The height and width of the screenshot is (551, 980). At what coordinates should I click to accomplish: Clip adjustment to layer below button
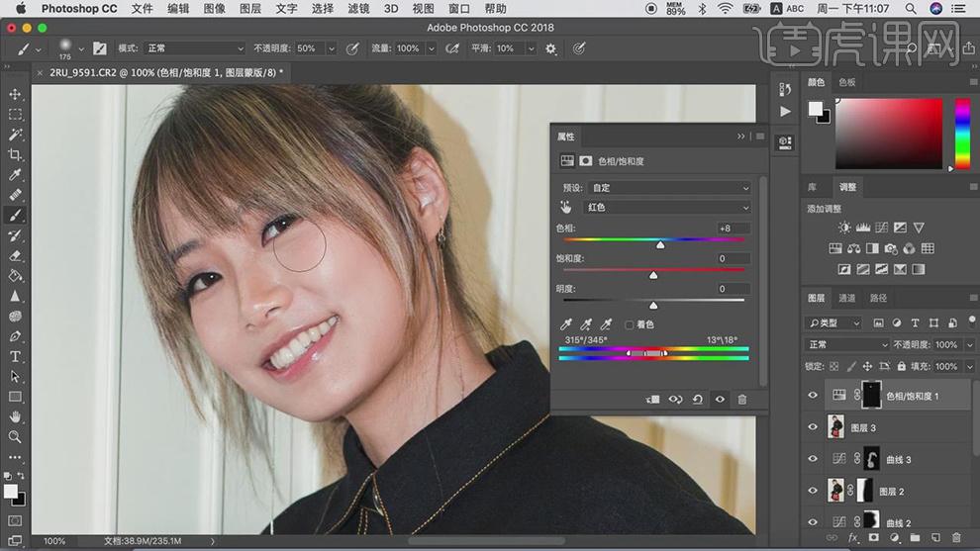pyautogui.click(x=652, y=400)
